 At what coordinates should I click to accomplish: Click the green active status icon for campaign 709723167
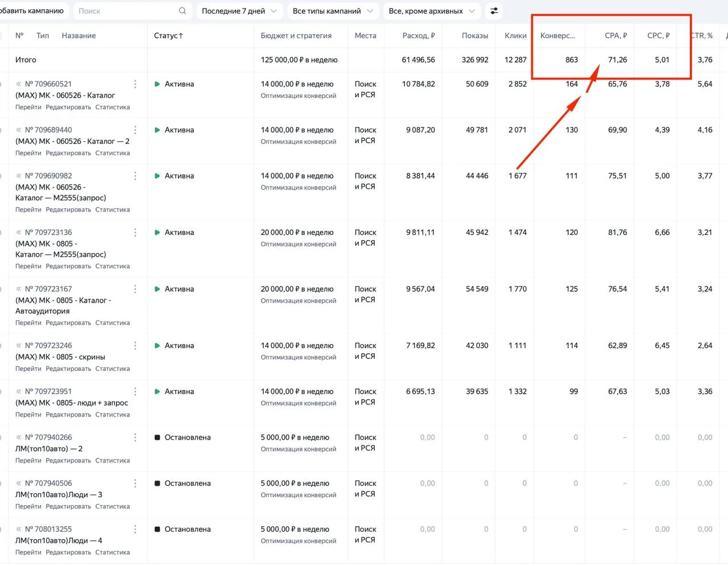(x=157, y=290)
